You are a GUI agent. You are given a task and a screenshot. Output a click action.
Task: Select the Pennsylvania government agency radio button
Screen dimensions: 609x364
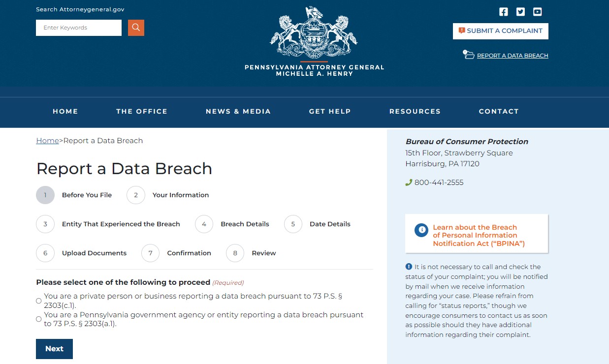pyautogui.click(x=38, y=319)
